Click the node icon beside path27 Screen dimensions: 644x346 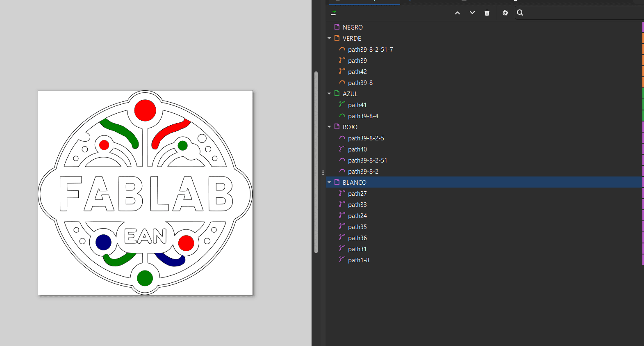pyautogui.click(x=342, y=193)
